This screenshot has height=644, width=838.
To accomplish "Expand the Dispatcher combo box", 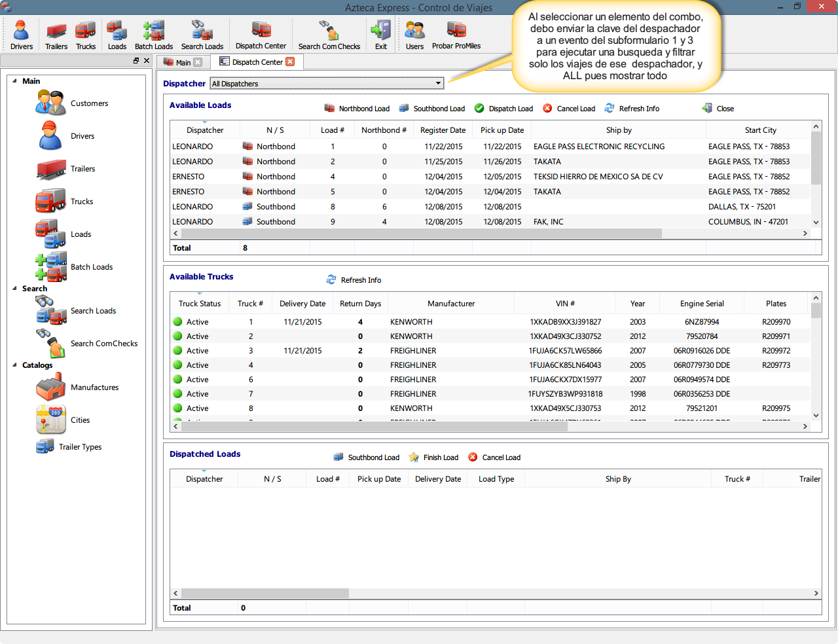I will point(438,83).
